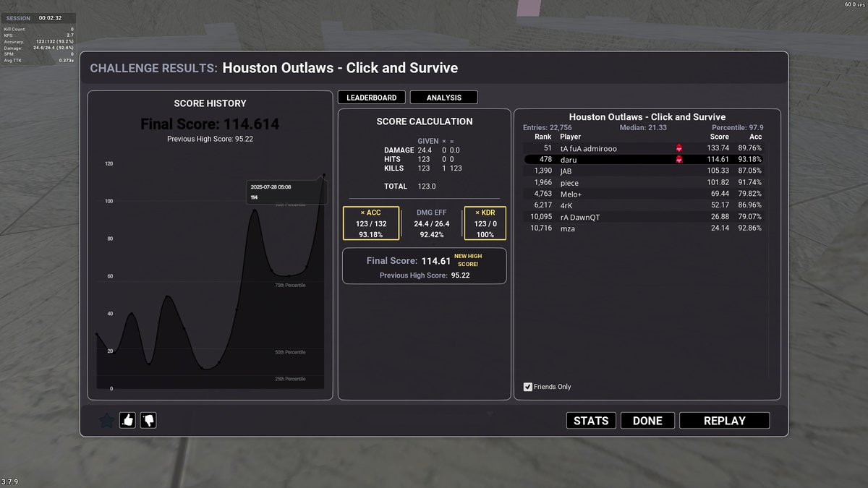Click the TOTAL 123.0 row

[x=409, y=186]
